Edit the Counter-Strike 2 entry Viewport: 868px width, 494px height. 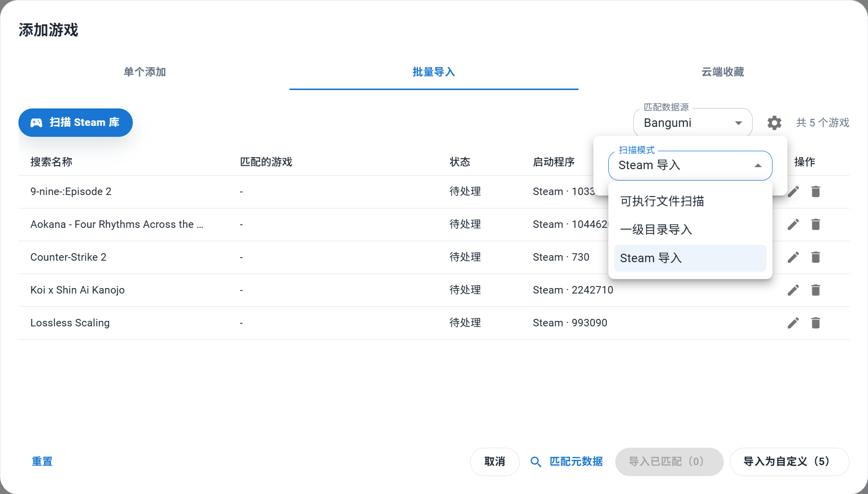point(793,257)
